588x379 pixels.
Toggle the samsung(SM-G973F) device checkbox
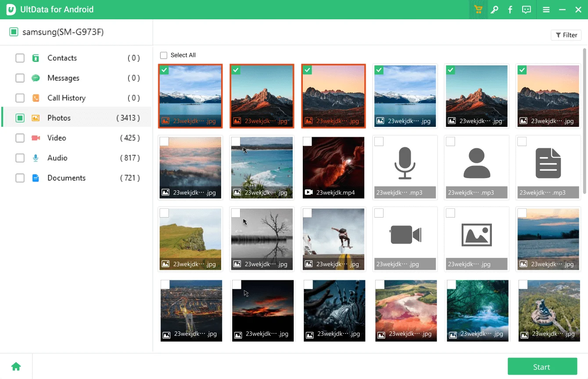click(x=14, y=32)
